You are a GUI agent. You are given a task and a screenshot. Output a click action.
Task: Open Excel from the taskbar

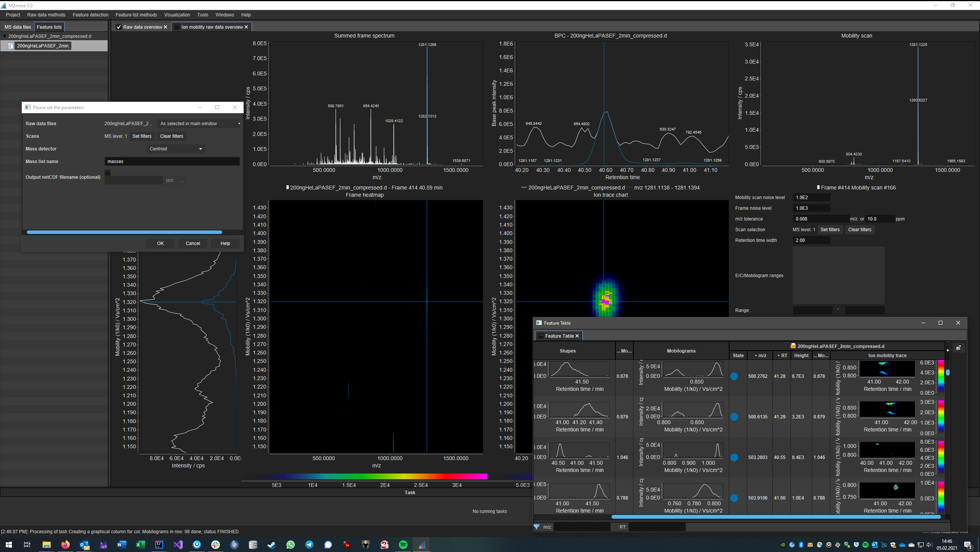click(x=140, y=544)
